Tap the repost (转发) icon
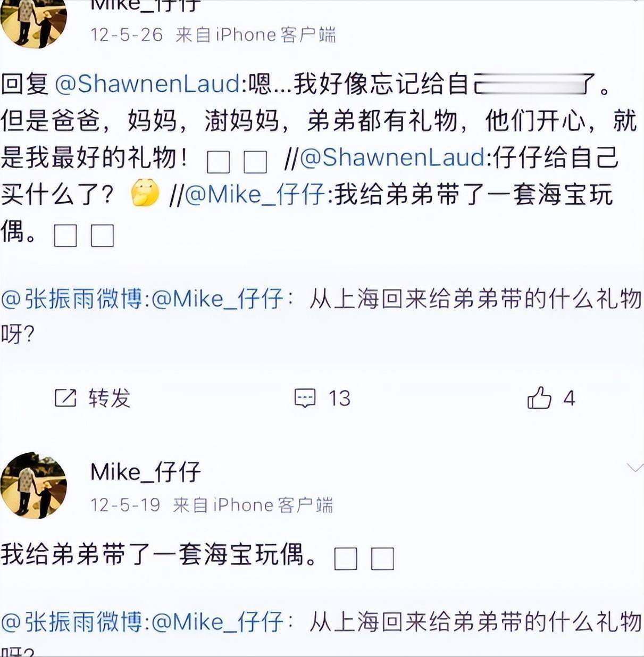This screenshot has width=644, height=657. tap(66, 398)
